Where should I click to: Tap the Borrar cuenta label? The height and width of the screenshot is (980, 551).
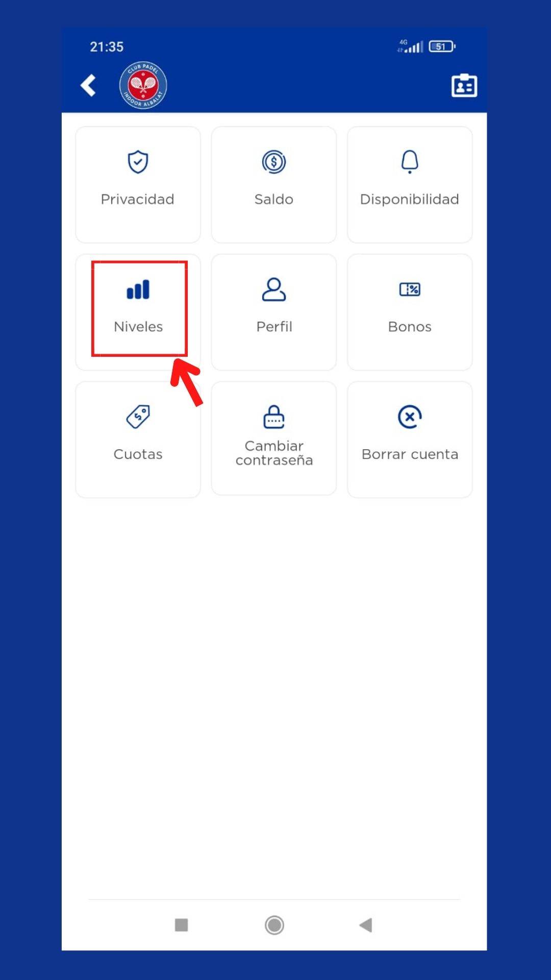[410, 454]
